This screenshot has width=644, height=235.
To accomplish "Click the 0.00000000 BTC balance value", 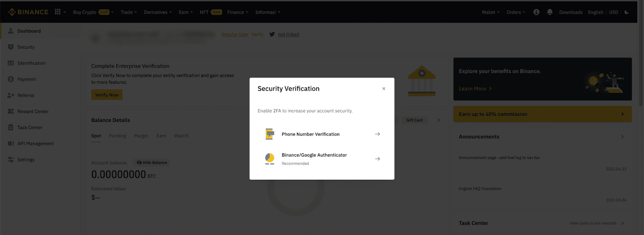I will point(124,175).
